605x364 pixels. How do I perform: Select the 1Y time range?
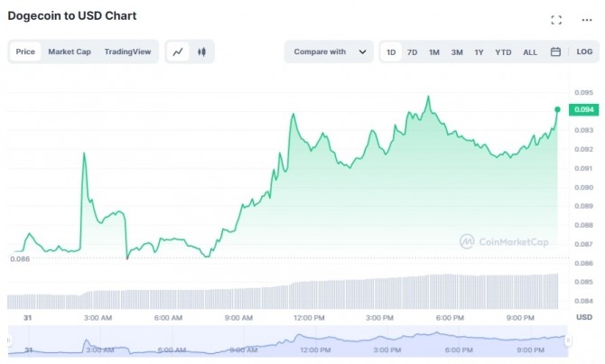[x=479, y=51]
